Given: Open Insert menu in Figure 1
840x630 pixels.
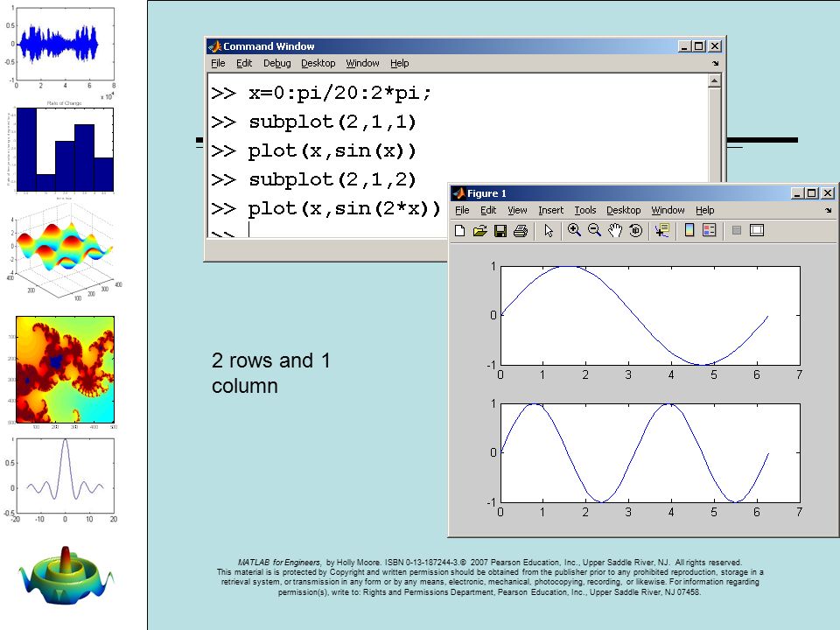Looking at the screenshot, I should 550,210.
